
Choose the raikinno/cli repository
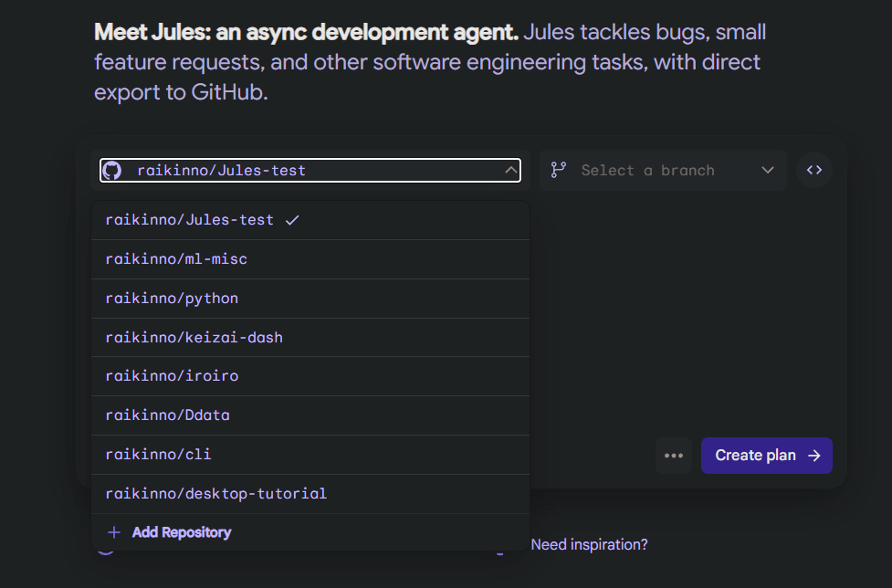coord(158,455)
